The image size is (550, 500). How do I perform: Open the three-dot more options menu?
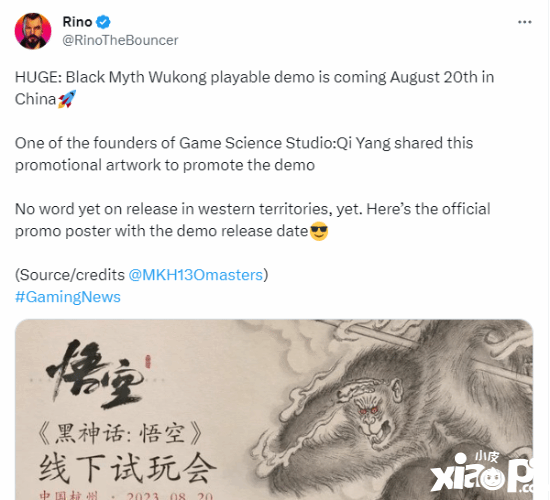[x=524, y=22]
